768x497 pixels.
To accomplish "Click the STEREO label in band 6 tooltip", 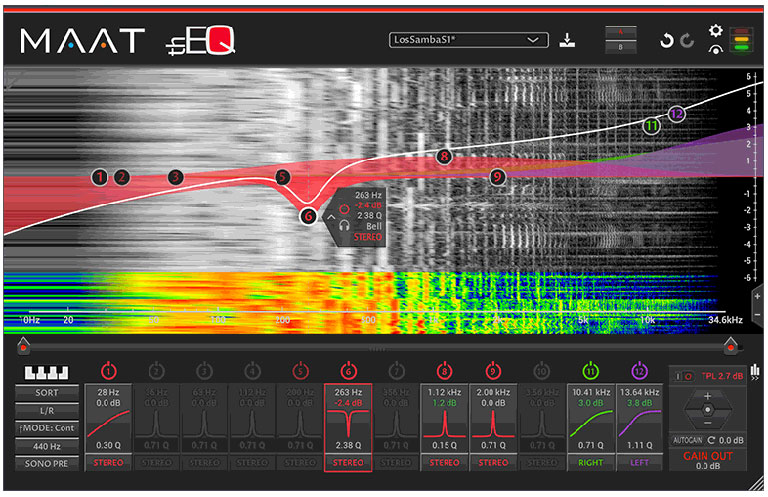I will [x=368, y=237].
